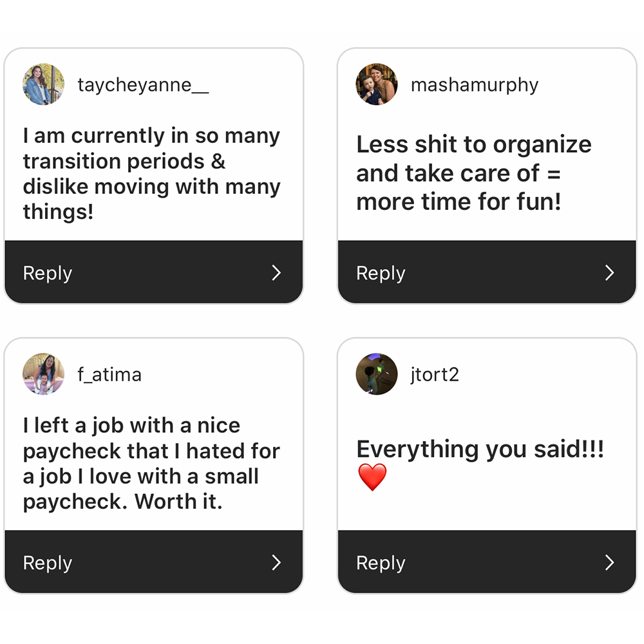The width and height of the screenshot is (644, 644).
Task: Click chevron arrow on f_atima reply bar
Action: pyautogui.click(x=276, y=562)
